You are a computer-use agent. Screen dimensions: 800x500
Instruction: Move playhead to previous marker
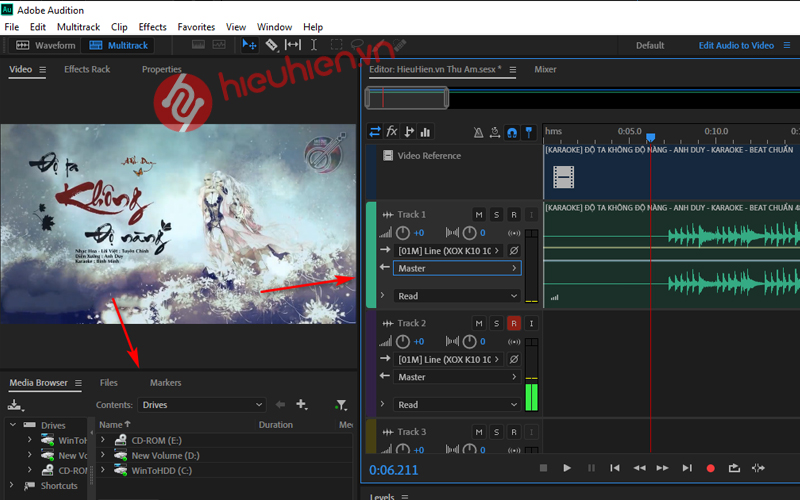(615, 468)
